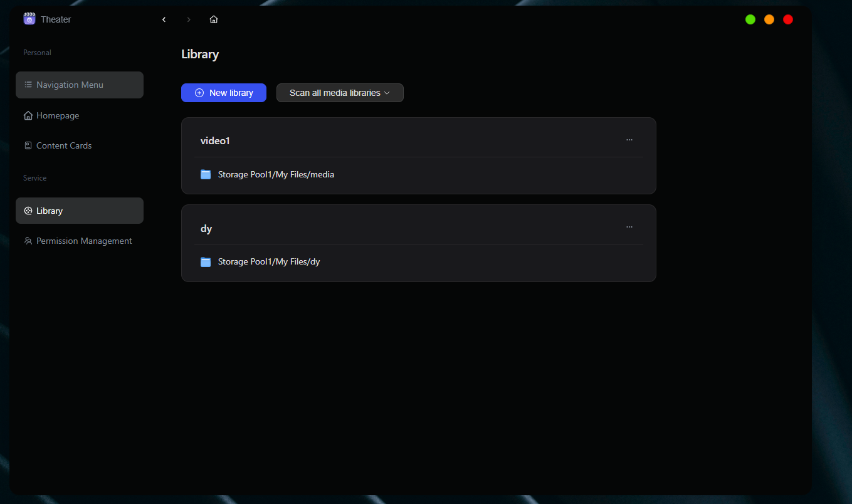Image resolution: width=852 pixels, height=504 pixels.
Task: Open options menu for dy library
Action: (629, 227)
